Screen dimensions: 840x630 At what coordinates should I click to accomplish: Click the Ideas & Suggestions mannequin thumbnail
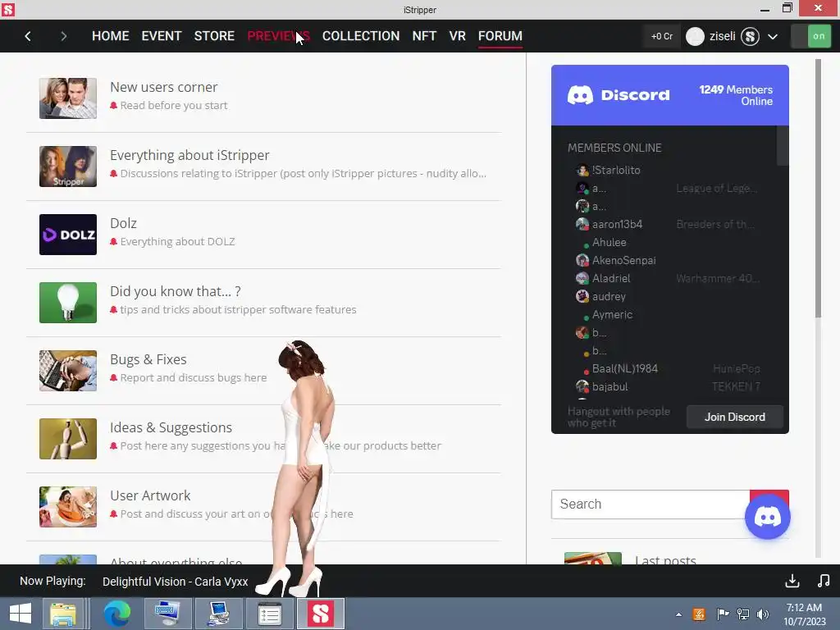pos(68,439)
